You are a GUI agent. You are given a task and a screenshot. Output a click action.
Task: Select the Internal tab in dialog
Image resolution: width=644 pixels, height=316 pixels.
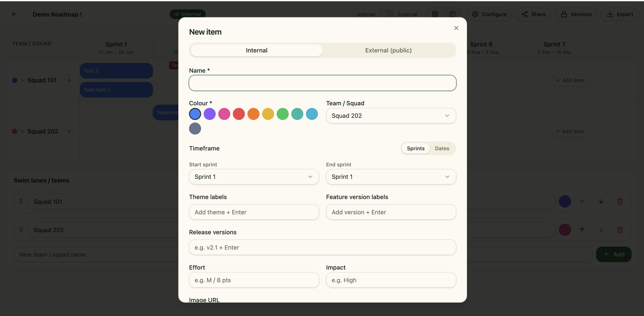[x=256, y=50]
